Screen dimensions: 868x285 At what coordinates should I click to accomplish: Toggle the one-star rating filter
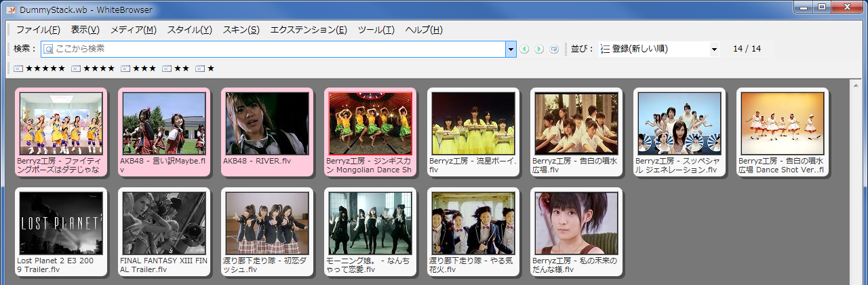click(x=205, y=69)
